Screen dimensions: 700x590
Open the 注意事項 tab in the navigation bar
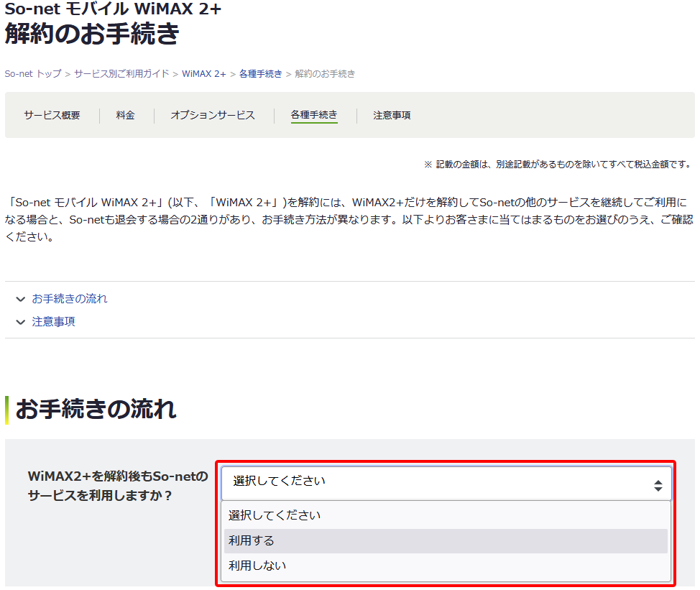point(392,115)
